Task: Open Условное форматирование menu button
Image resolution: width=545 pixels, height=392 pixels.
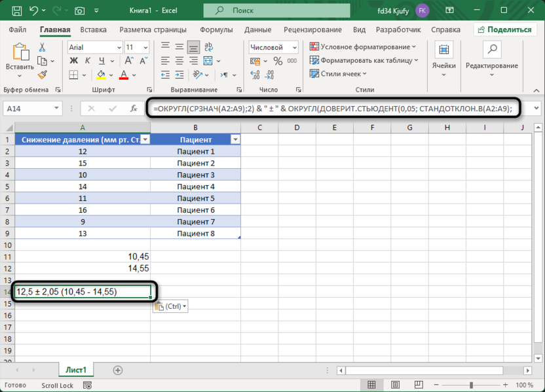Action: 363,47
